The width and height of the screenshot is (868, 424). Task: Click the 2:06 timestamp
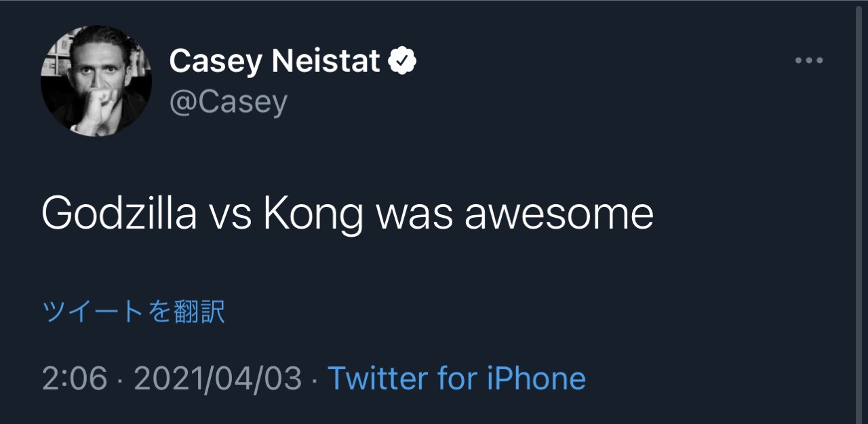(x=75, y=378)
